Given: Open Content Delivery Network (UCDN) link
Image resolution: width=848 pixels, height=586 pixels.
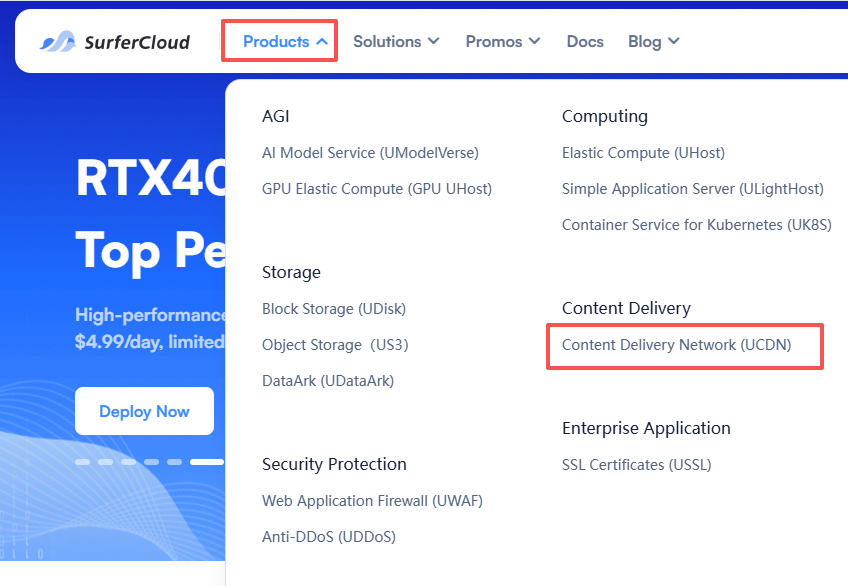Looking at the screenshot, I should (x=676, y=345).
